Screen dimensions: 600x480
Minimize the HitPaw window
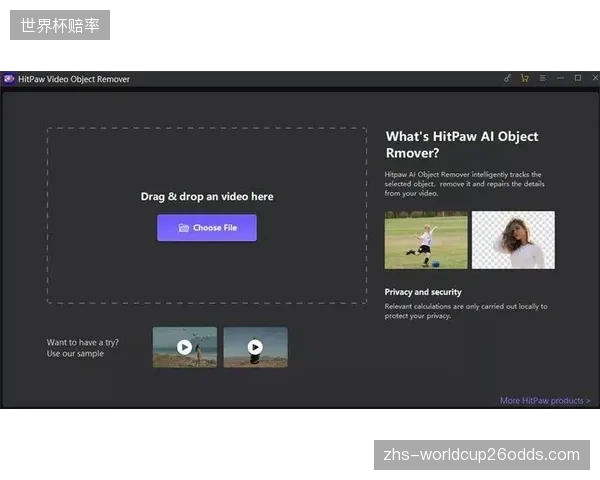coord(560,78)
